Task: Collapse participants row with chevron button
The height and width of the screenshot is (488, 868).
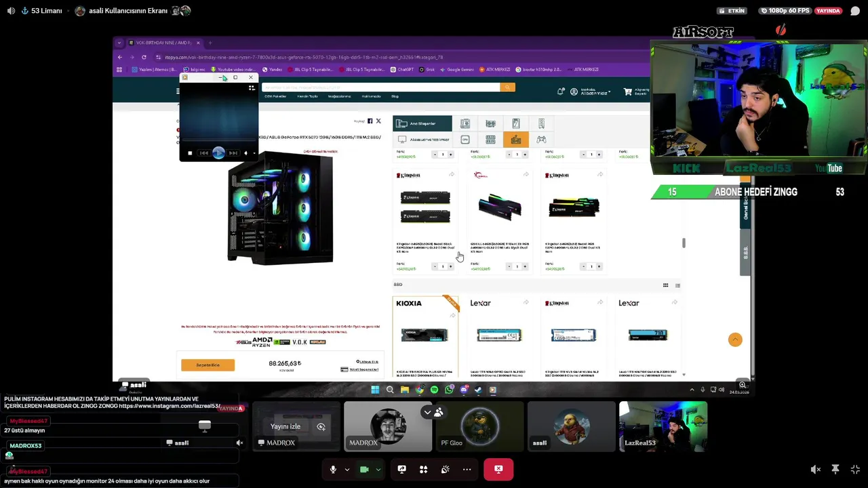Action: (427, 412)
